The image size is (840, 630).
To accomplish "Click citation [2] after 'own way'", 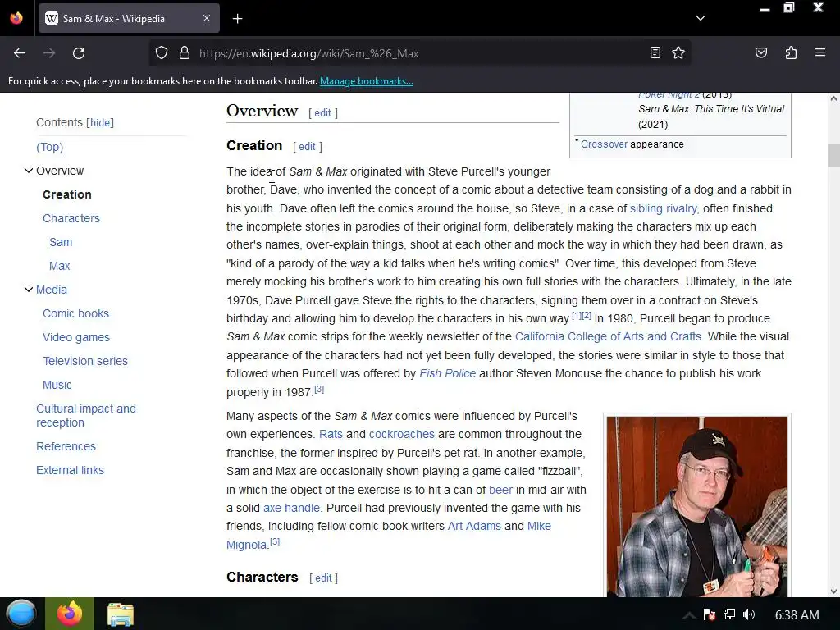I will coord(587,316).
